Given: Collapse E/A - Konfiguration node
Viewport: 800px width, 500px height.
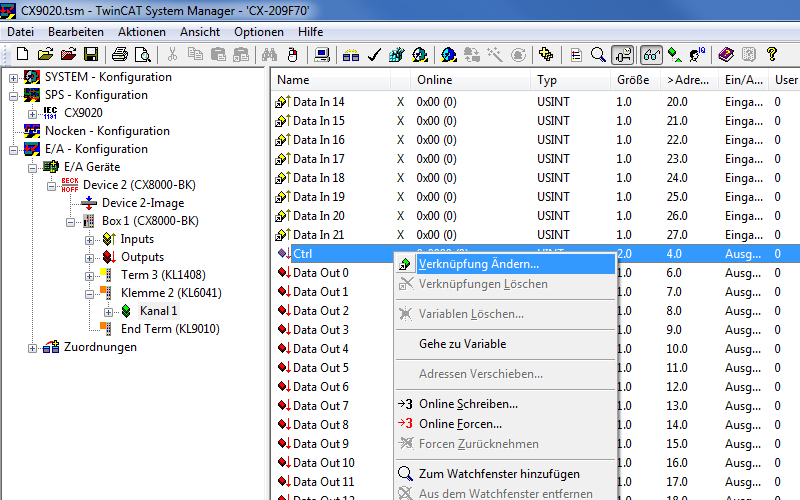Looking at the screenshot, I should [13, 150].
